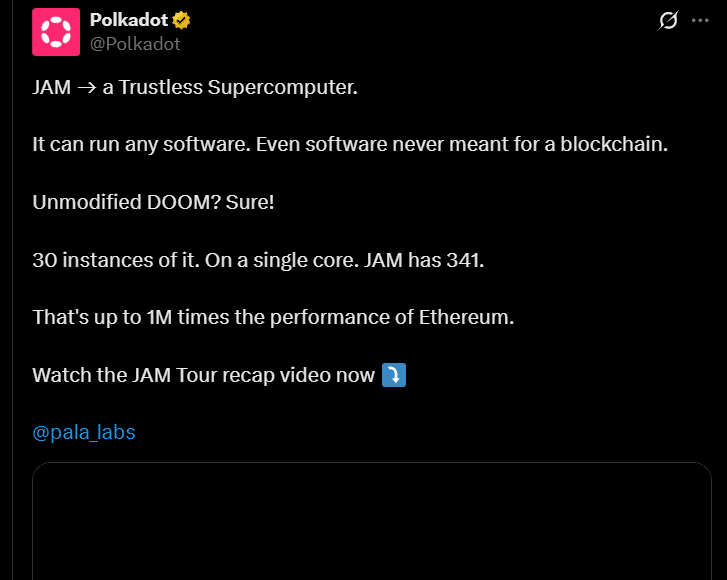727x580 pixels.
Task: Click the blue curved arrow emoji
Action: [394, 375]
